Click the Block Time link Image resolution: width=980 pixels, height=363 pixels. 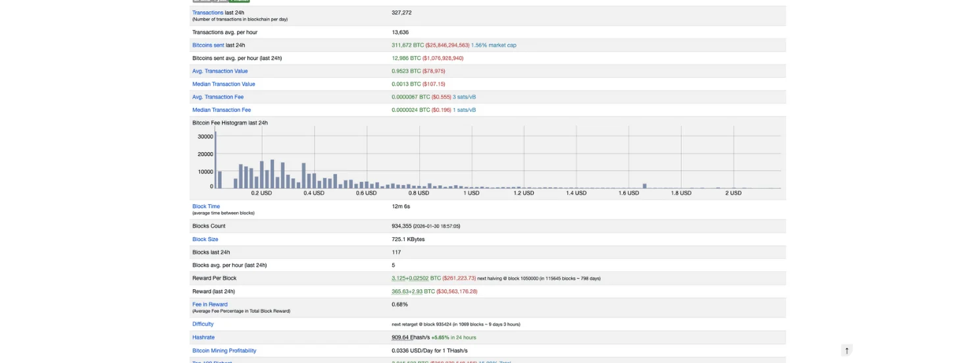(x=206, y=206)
